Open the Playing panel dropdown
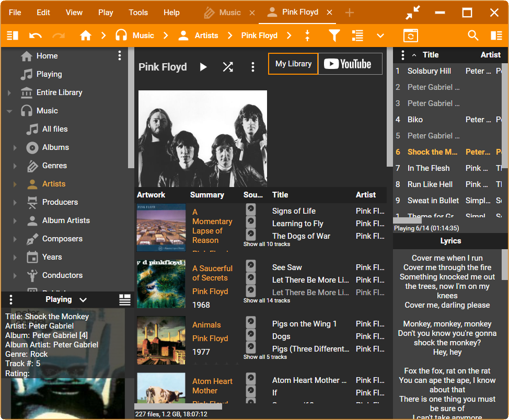Image resolution: width=509 pixels, height=420 pixels. click(83, 300)
